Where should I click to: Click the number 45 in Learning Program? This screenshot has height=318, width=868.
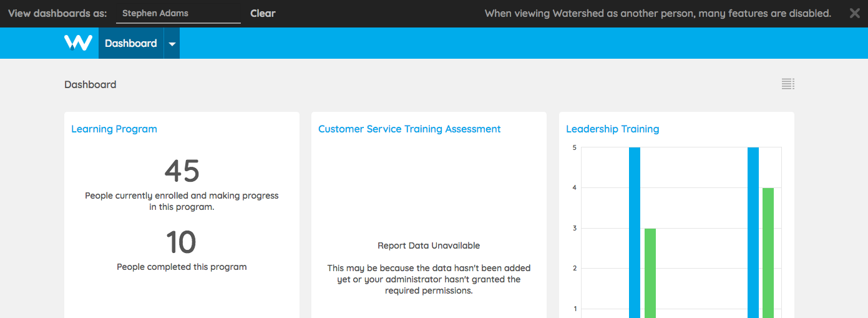pos(182,171)
